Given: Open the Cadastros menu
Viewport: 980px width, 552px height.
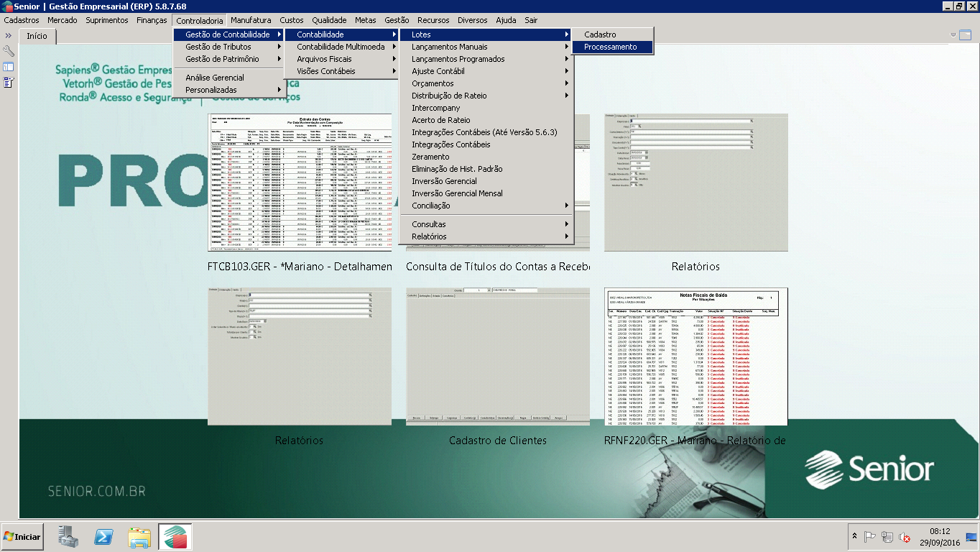Looking at the screenshot, I should (x=22, y=20).
